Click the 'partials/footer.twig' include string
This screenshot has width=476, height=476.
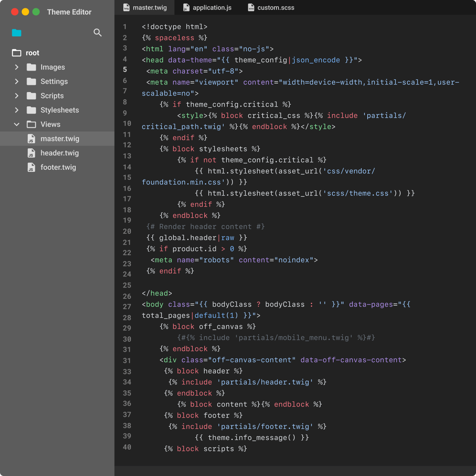click(265, 426)
